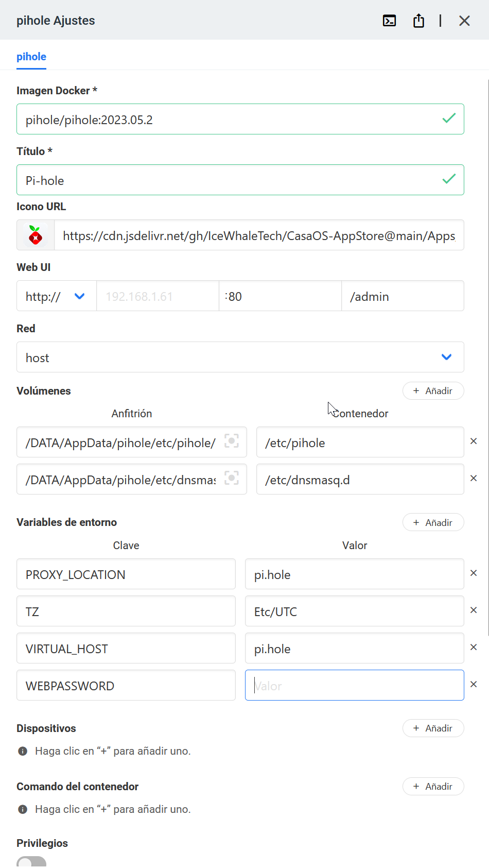Close the pihole Ajustes dialog

pyautogui.click(x=464, y=21)
